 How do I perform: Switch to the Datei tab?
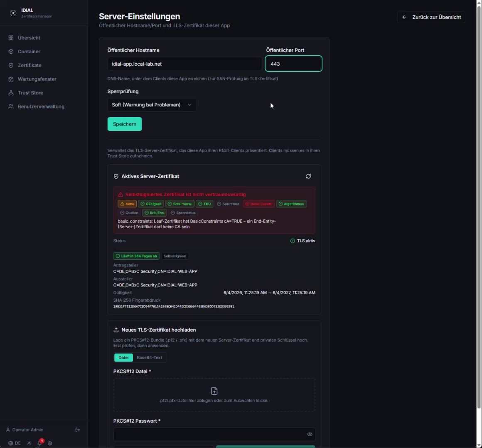pyautogui.click(x=123, y=357)
